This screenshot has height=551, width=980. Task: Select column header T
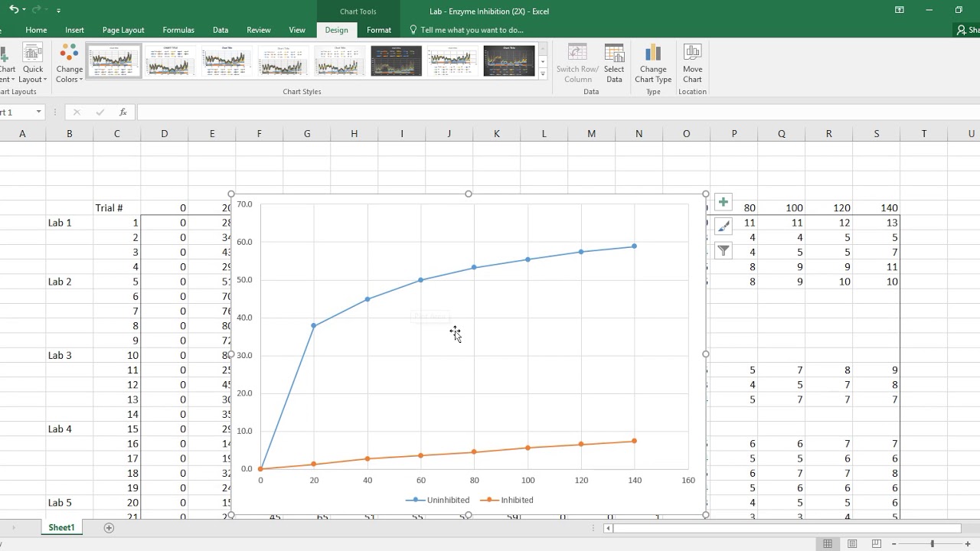(x=923, y=134)
